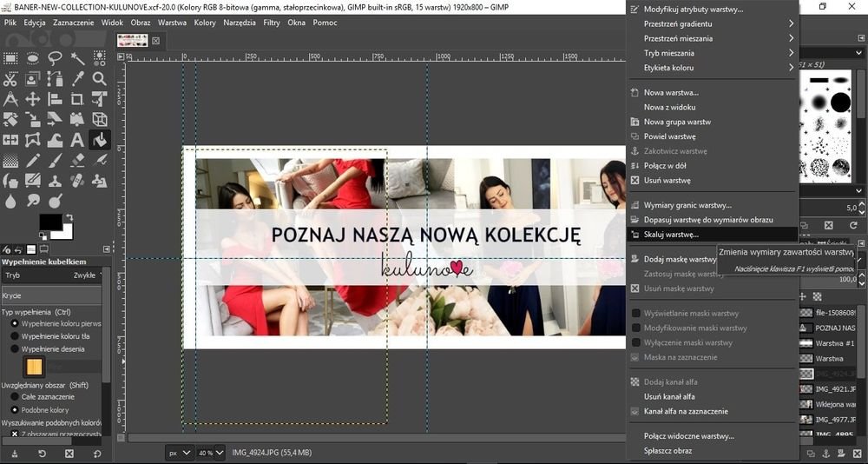Open the Narzędzia menu

pyautogui.click(x=240, y=23)
